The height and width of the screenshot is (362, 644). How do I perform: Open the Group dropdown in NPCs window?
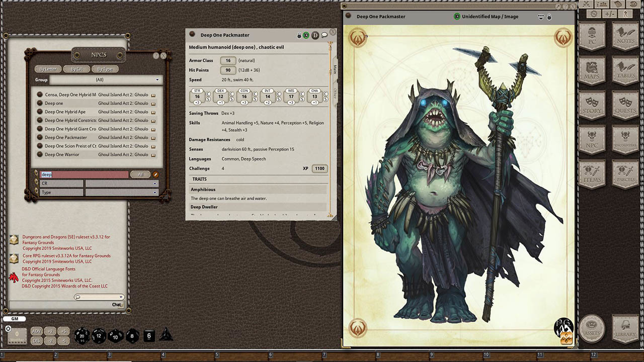click(105, 80)
